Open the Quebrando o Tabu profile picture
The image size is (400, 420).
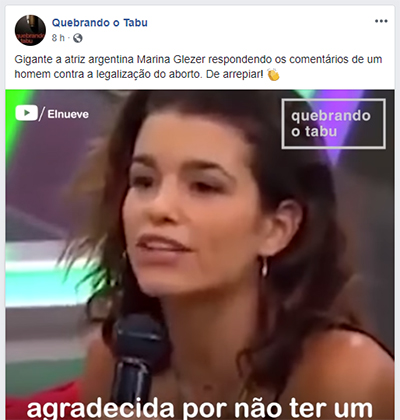pyautogui.click(x=30, y=30)
